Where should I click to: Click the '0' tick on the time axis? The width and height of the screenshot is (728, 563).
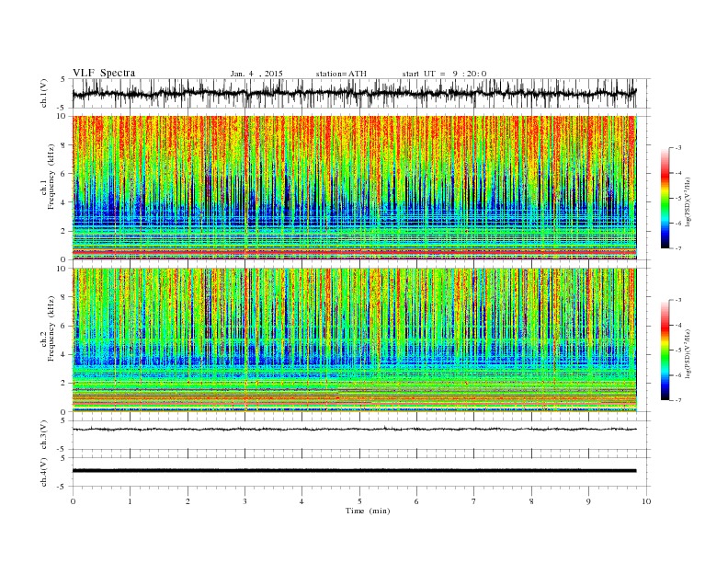point(73,501)
